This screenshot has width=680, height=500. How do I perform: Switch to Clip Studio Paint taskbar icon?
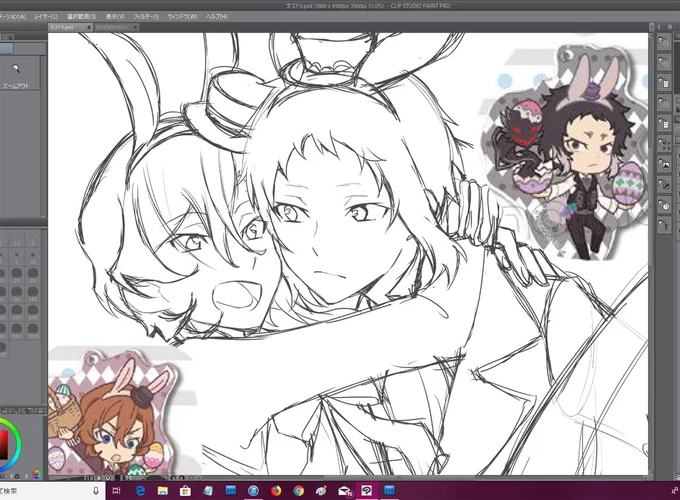[x=367, y=491]
